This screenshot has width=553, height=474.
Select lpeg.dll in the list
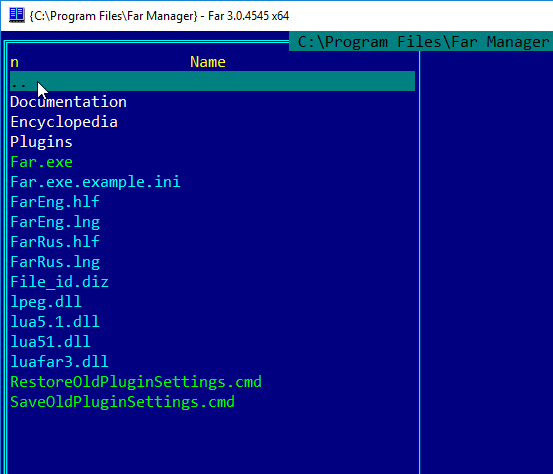pos(46,302)
